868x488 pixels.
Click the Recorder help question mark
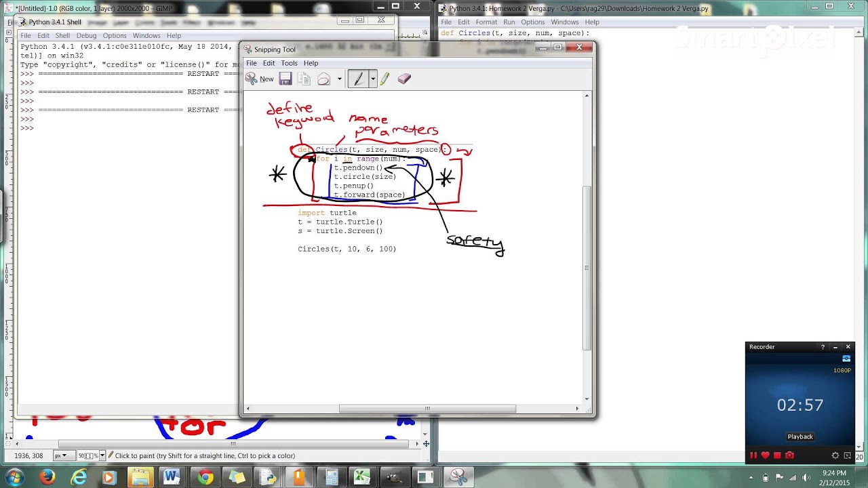(x=823, y=347)
